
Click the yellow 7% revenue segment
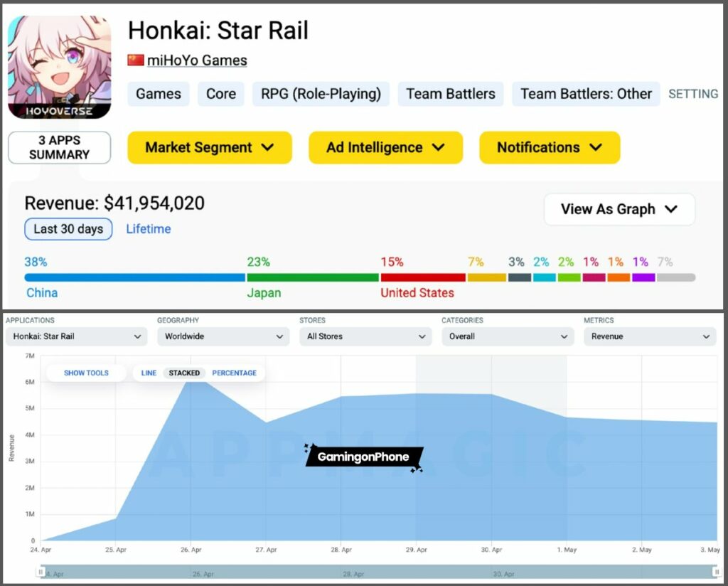point(486,277)
